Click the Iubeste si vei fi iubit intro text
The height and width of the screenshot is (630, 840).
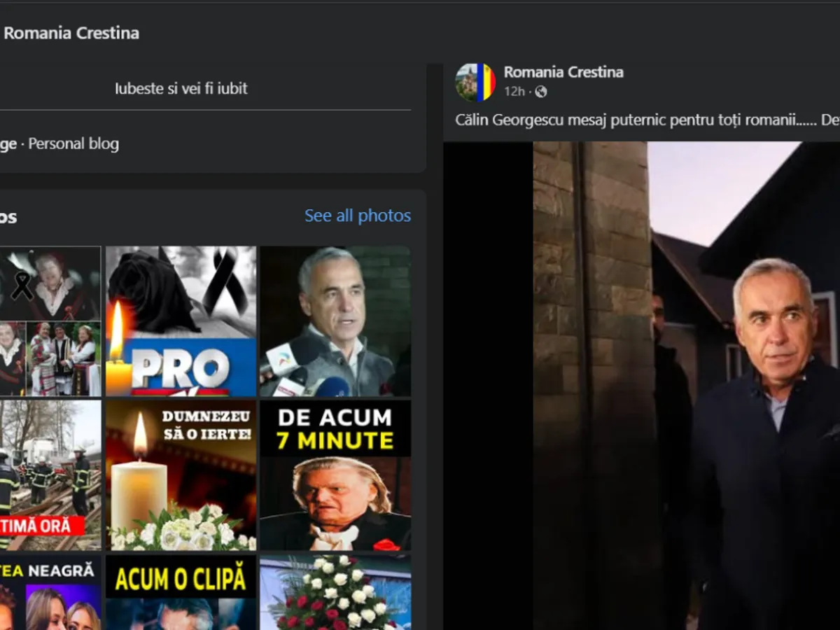(x=181, y=89)
